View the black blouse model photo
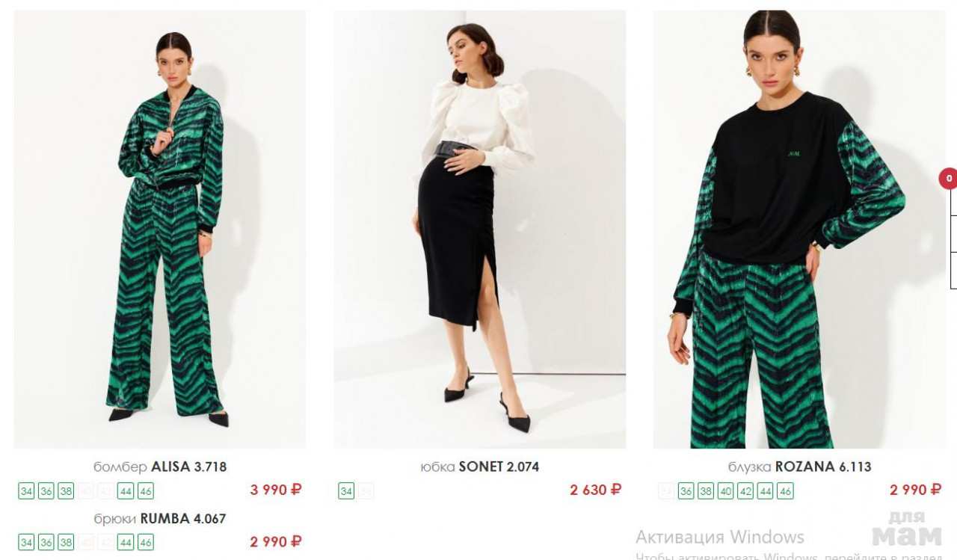The height and width of the screenshot is (560, 957). (x=799, y=229)
